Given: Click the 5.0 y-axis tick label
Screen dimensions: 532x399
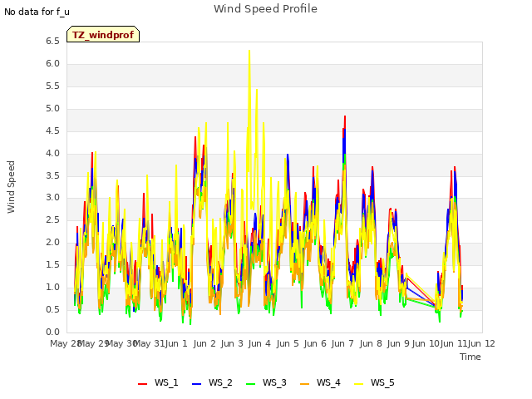Looking at the screenshot, I should (x=52, y=109).
